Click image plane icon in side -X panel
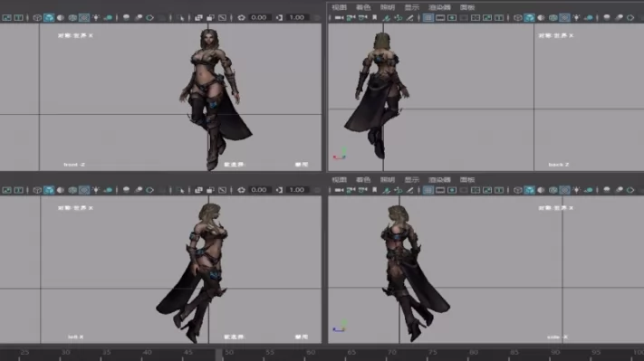The width and height of the screenshot is (644, 361). click(386, 190)
